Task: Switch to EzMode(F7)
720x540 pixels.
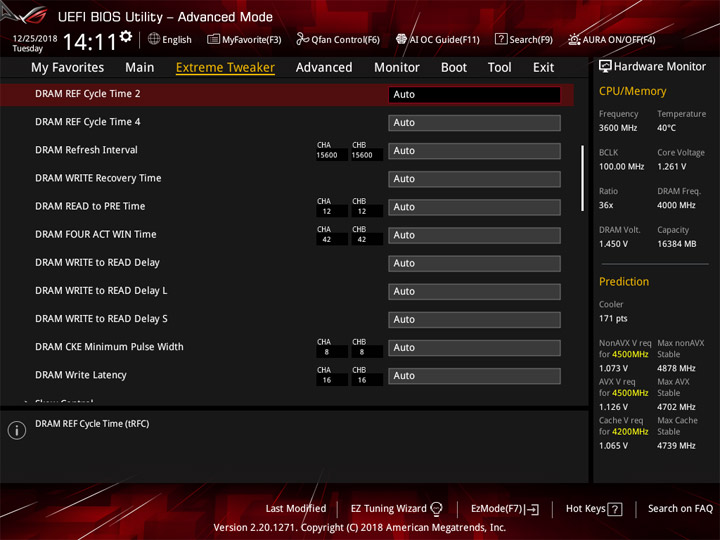Action: coord(497,509)
